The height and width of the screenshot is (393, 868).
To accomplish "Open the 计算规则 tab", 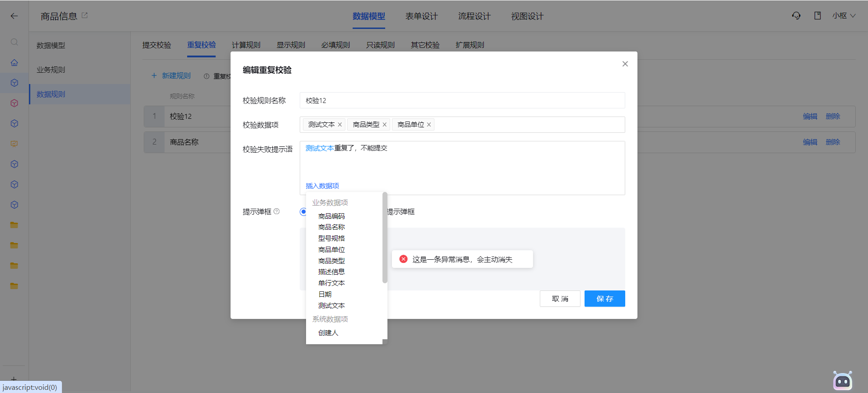I will (x=246, y=45).
